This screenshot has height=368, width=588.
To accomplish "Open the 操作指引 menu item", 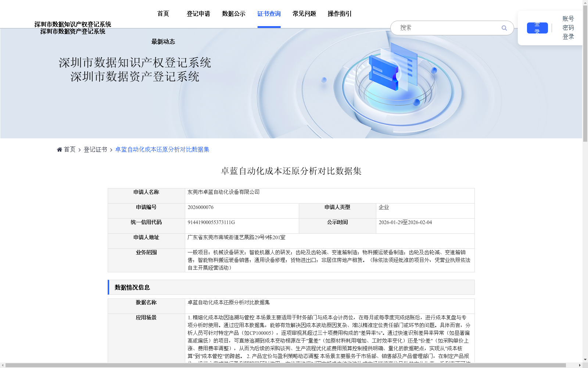I will [340, 14].
